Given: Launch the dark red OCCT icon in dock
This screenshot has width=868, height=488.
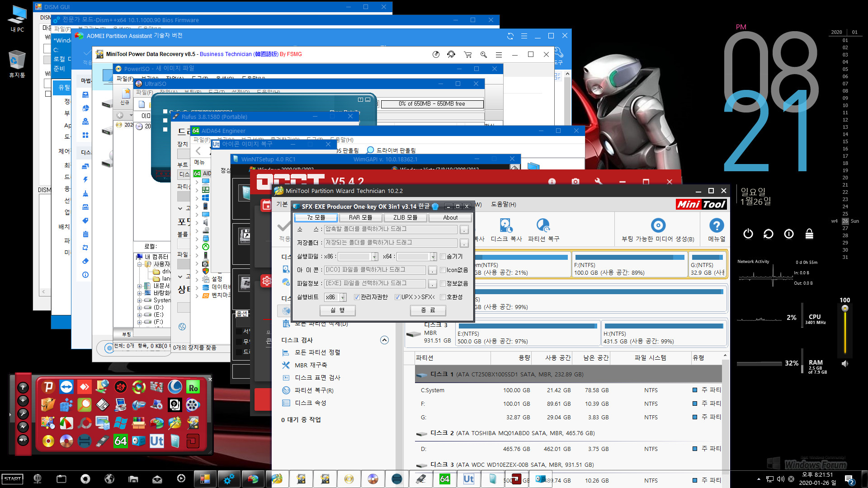Looking at the screenshot, I should [x=193, y=441].
